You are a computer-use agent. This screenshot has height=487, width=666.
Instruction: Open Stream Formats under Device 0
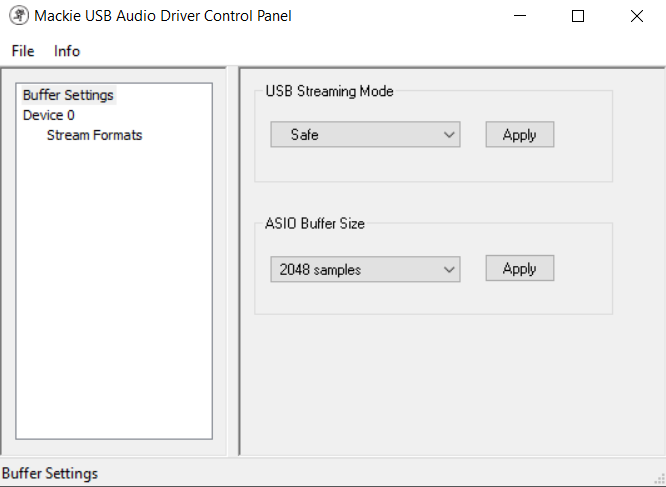click(94, 135)
